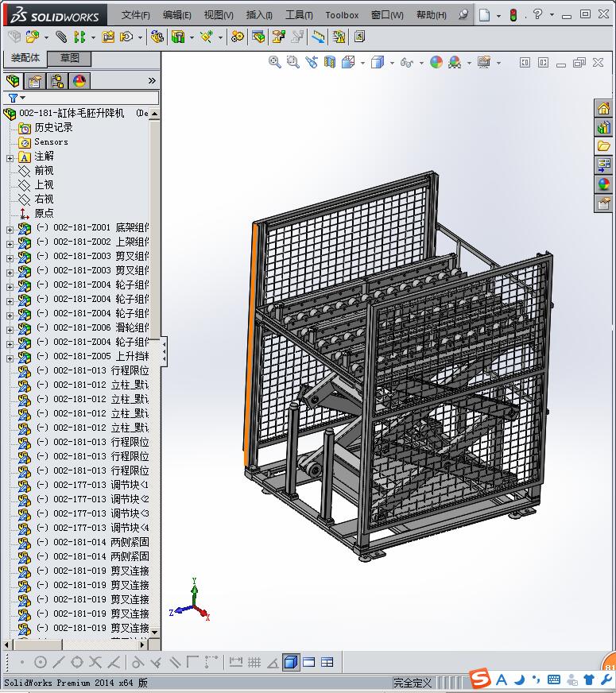Image resolution: width=616 pixels, height=693 pixels.
Task: Click the Linear Component Pattern icon
Action: [x=79, y=37]
